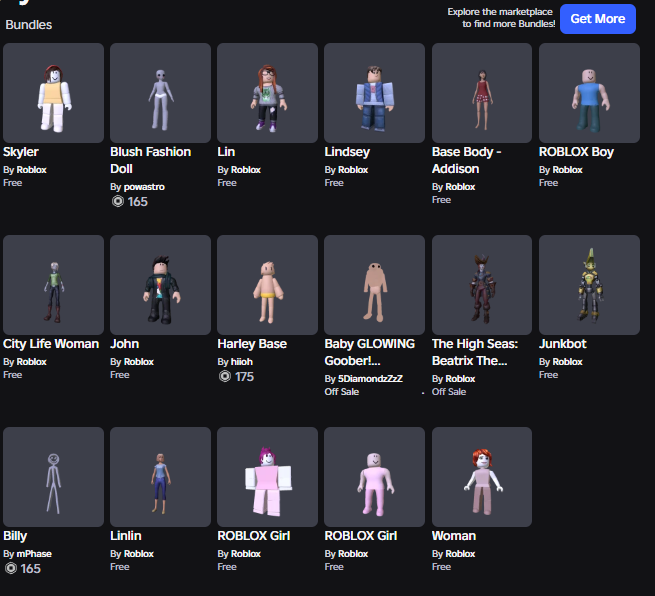Click the Robux icon beside 165 under Billy
The height and width of the screenshot is (596, 655).
click(11, 568)
